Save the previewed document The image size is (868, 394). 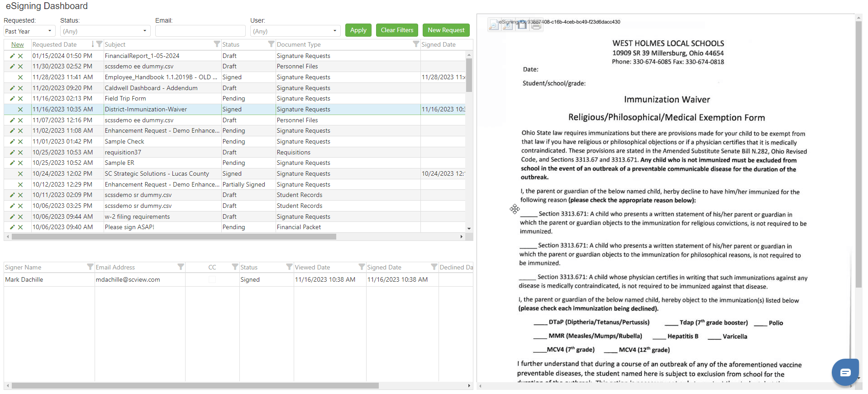[x=522, y=25]
